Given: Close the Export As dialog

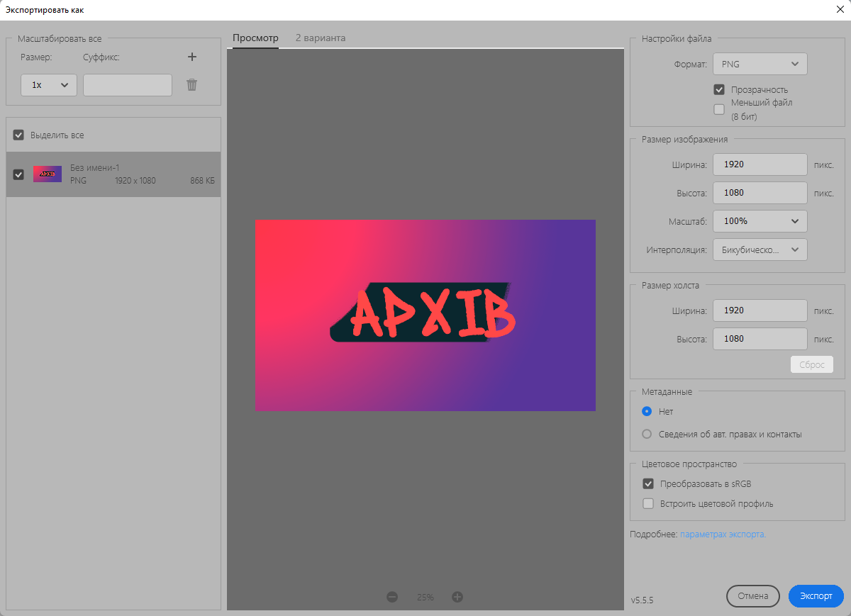Looking at the screenshot, I should [x=840, y=10].
